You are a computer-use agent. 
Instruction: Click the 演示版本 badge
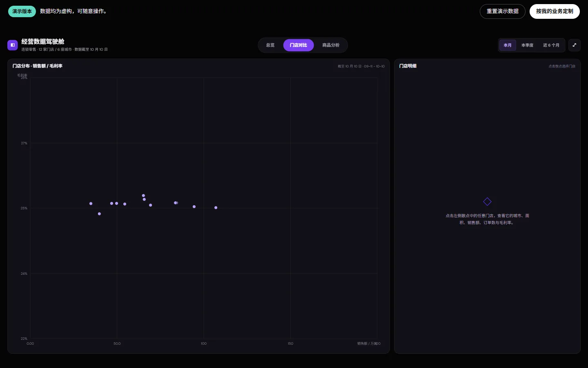pos(22,11)
